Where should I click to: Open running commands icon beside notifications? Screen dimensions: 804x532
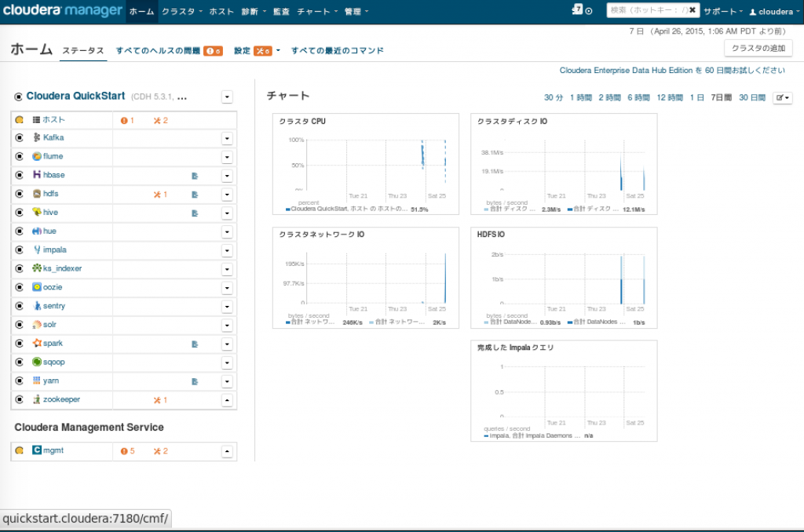click(589, 11)
